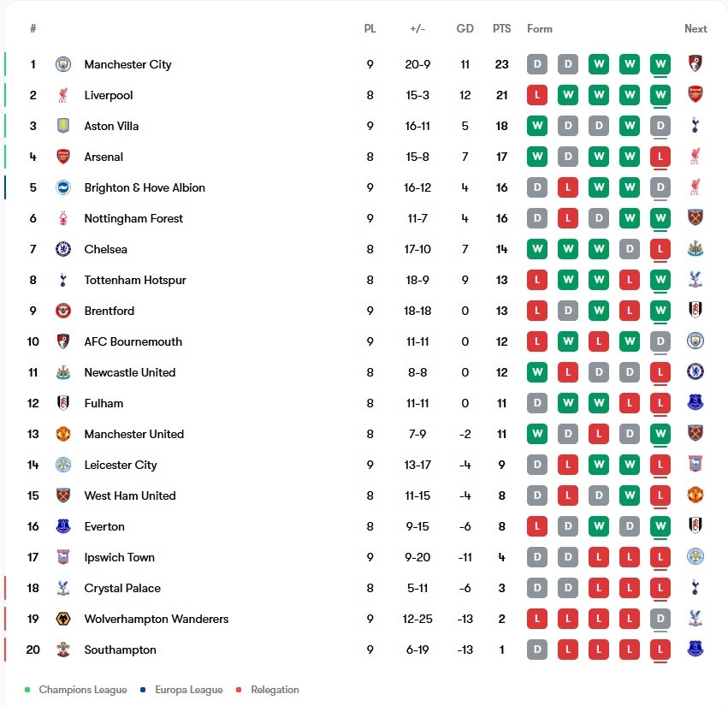The width and height of the screenshot is (728, 706).
Task: Select the Wolverhampton Wanderers wolf logo
Action: tap(63, 619)
